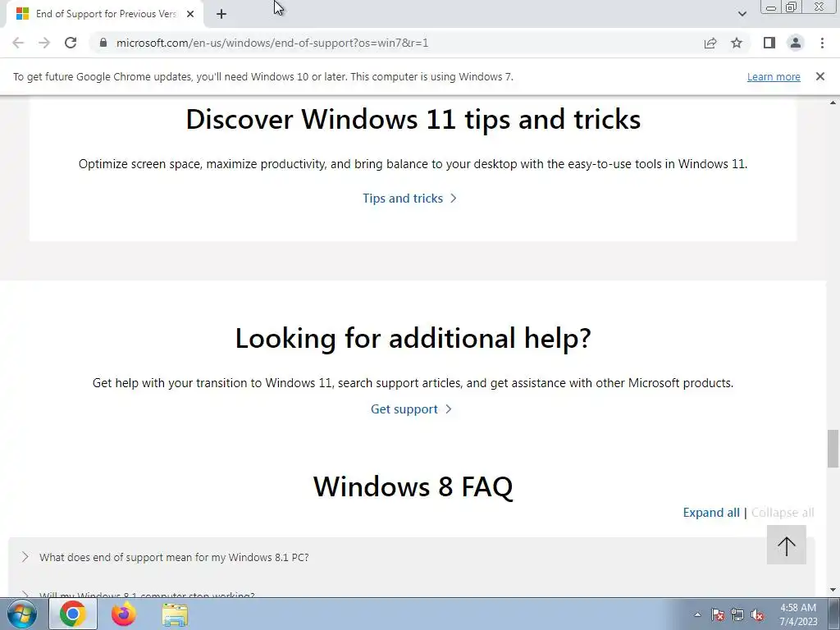Screen dimensions: 840x630
Task: Open a new tab with plus button
Action: coord(221,14)
